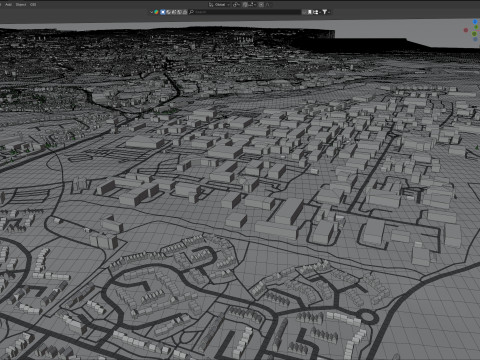
Task: Click the large green Y axis on the navigation gizmo
Action: [474, 34]
